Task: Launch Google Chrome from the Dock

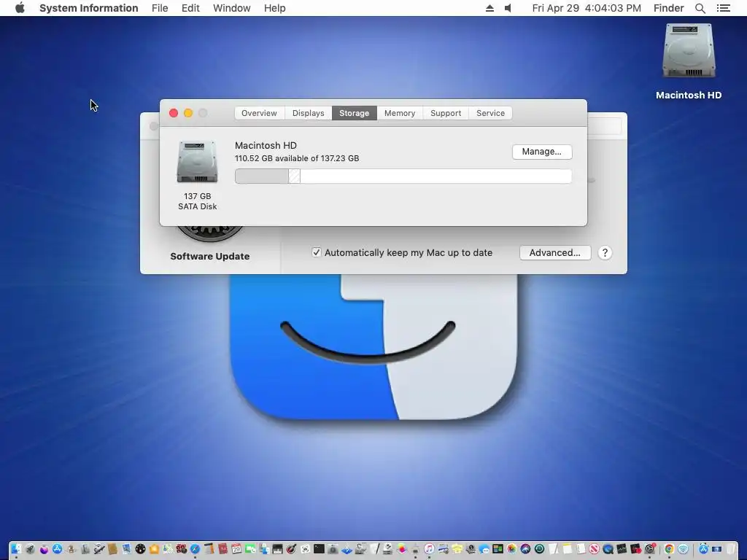Action: (x=669, y=549)
